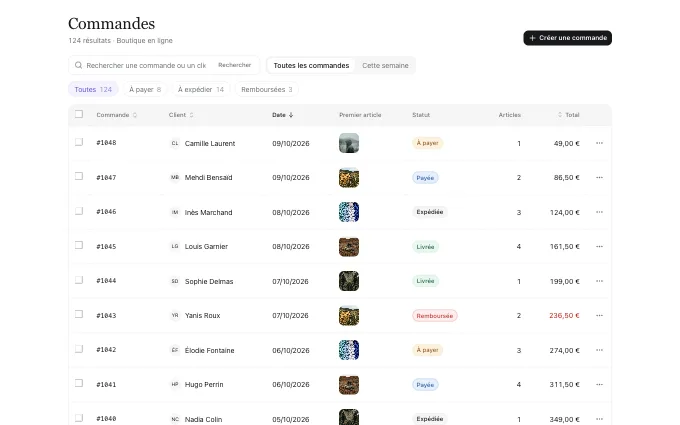Open order #1045 link
Viewport: 680px width, 425px height.
click(106, 246)
